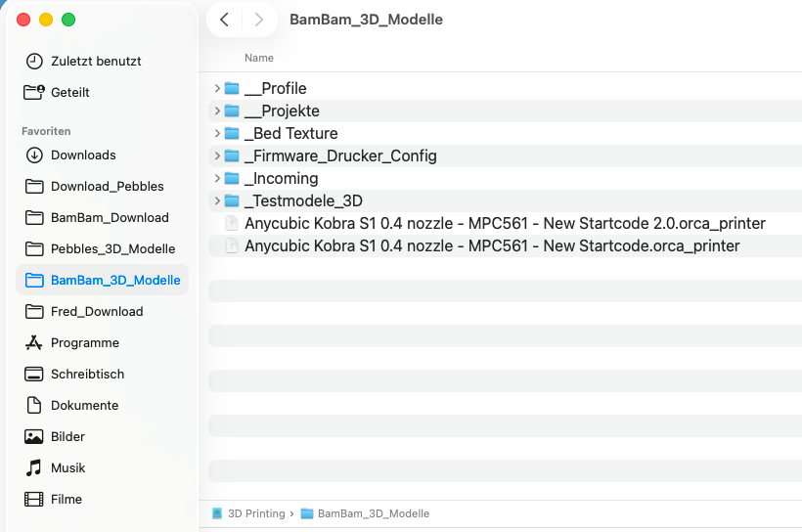This screenshot has height=532, width=802.
Task: Go to Downloads in Favoriten
Action: [83, 155]
